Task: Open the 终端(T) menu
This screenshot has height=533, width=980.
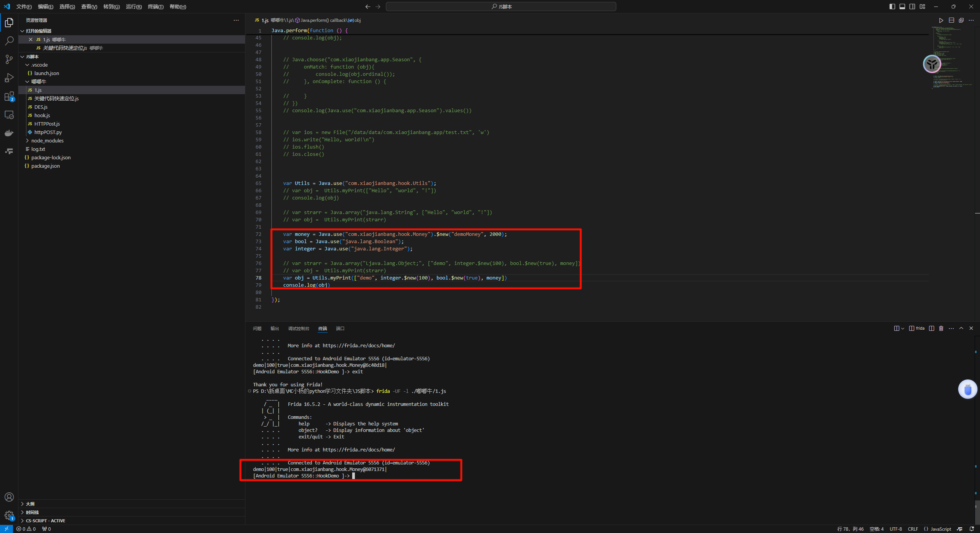Action: pyautogui.click(x=155, y=7)
